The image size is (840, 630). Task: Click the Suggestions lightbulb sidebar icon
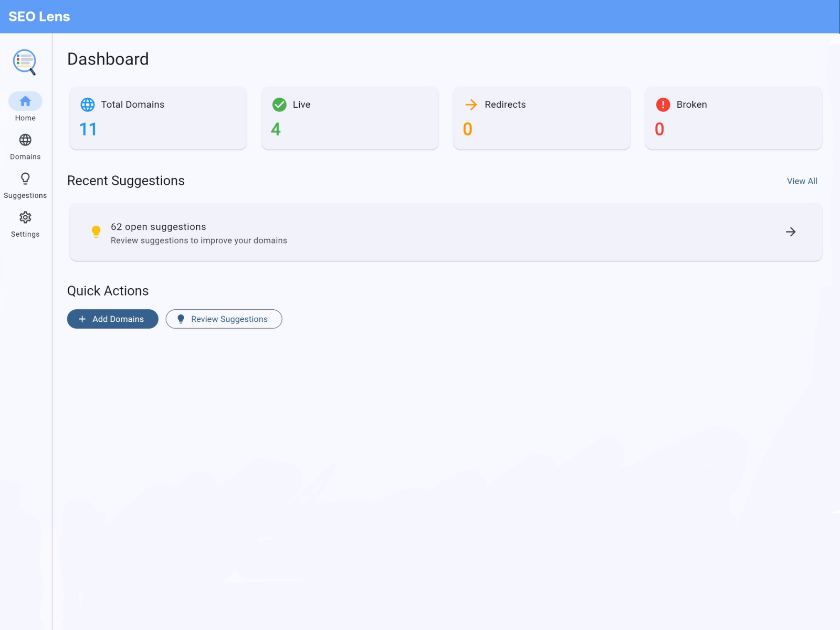pyautogui.click(x=25, y=179)
